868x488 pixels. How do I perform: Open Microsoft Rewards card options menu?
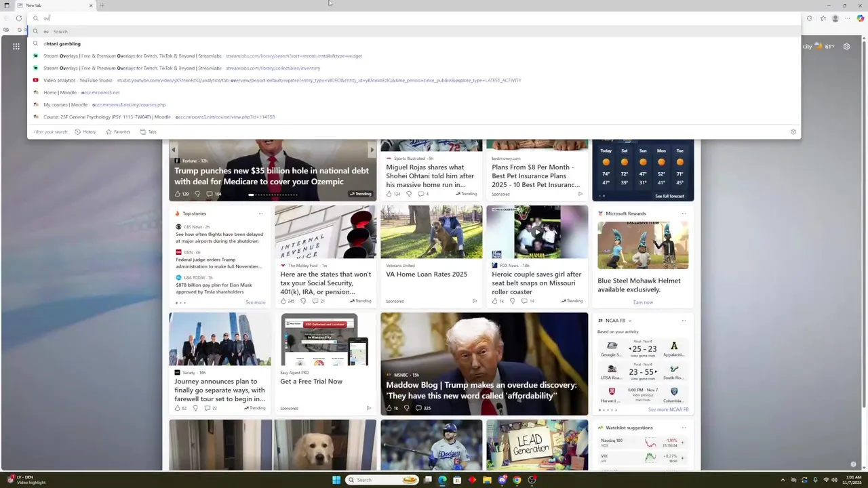click(684, 213)
